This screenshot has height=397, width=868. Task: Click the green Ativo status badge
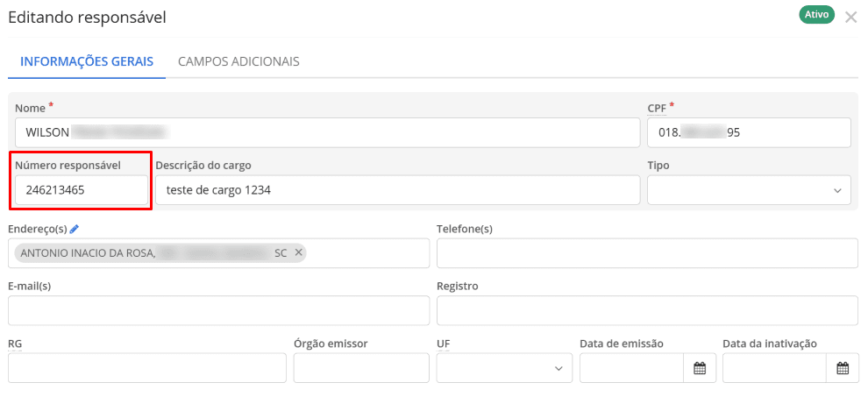[816, 15]
